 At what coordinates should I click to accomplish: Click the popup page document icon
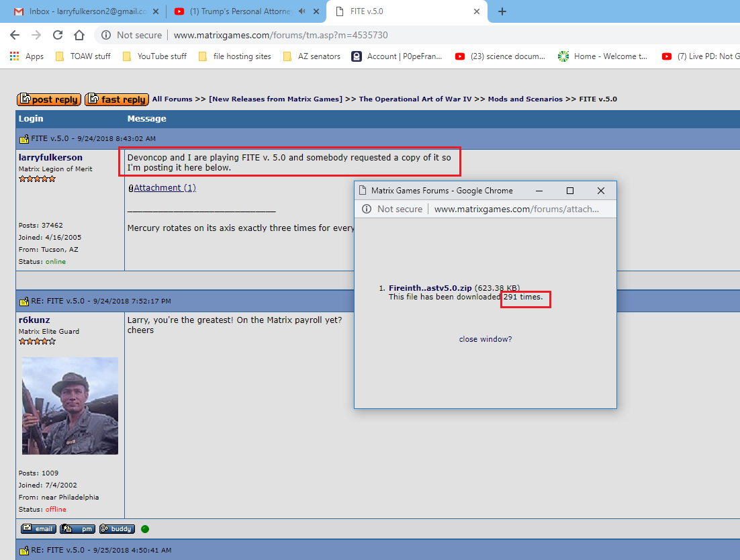[x=363, y=191]
